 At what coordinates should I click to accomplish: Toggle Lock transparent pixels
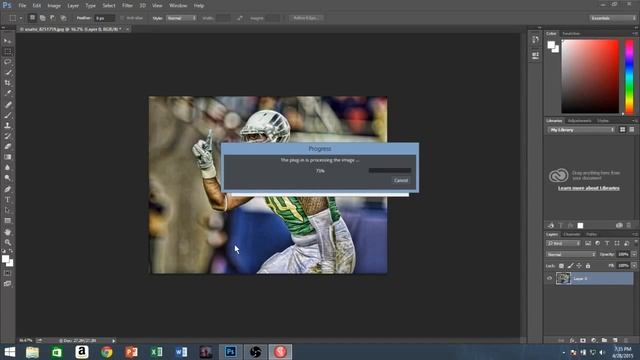561,266
